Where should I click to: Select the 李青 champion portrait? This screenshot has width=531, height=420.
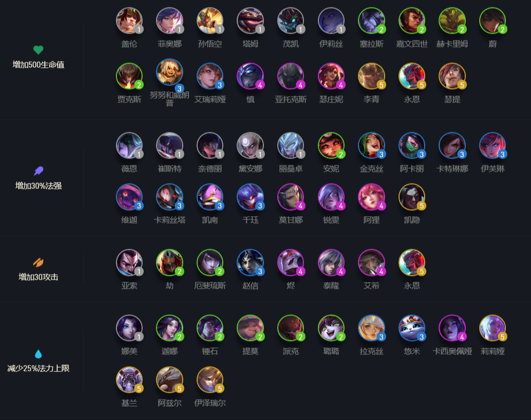[371, 76]
